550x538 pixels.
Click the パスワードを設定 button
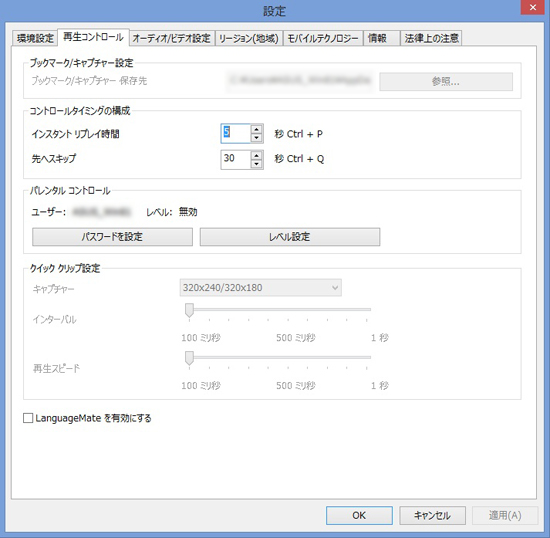click(x=112, y=237)
